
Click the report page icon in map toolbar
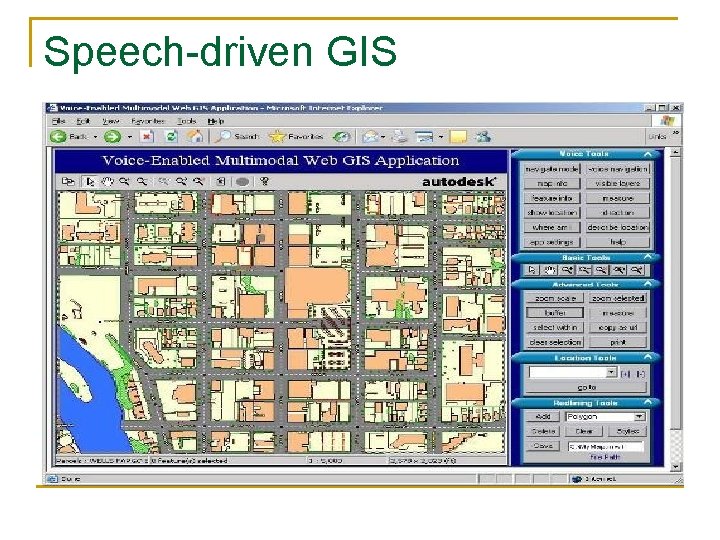[x=221, y=182]
